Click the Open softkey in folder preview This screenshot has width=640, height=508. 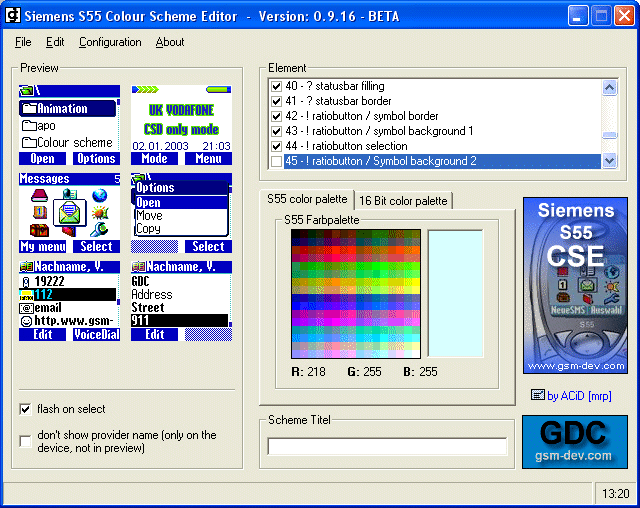pyautogui.click(x=42, y=159)
